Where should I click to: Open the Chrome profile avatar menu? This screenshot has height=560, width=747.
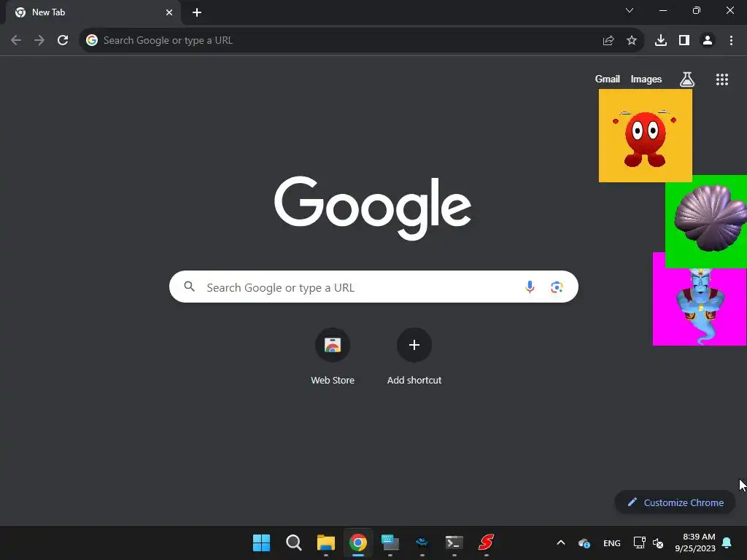708,41
